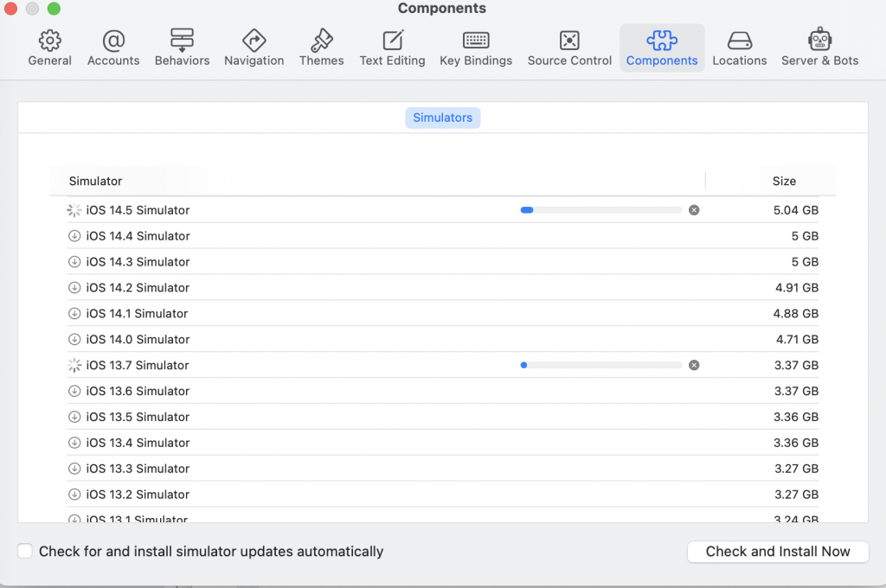Select the iOS 13.2 Simulator name
886x588 pixels.
point(138,495)
